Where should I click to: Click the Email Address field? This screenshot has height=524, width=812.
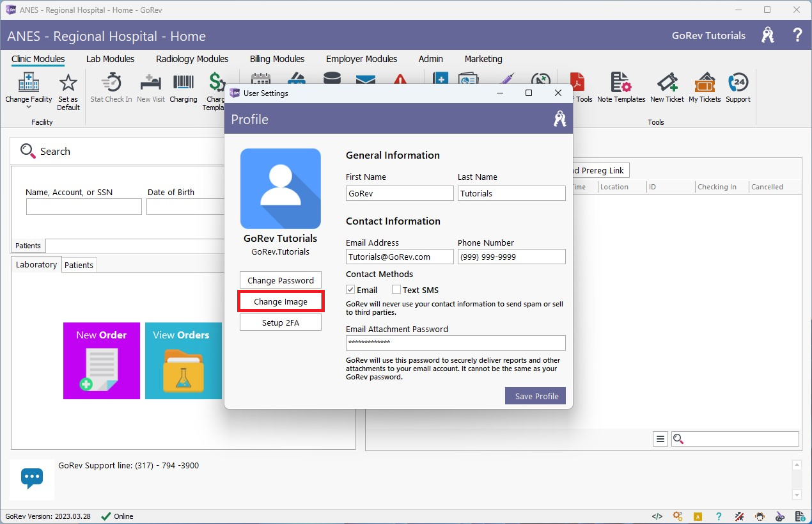click(x=400, y=257)
